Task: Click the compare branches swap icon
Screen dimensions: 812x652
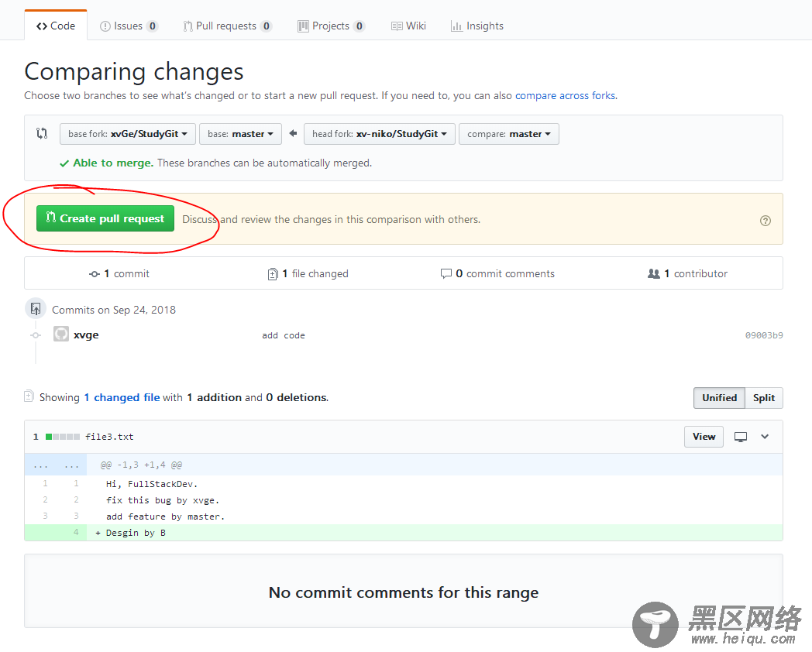Action: 42,133
